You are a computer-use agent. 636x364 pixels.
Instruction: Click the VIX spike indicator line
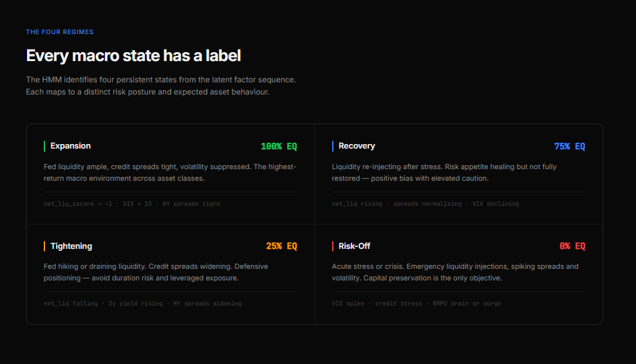click(416, 304)
